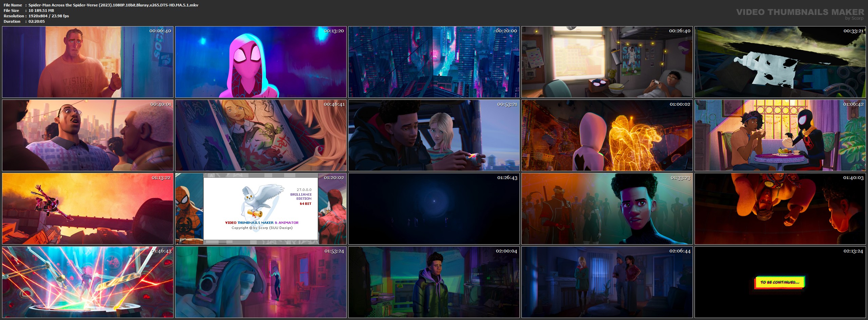Viewport: 868px width, 320px height.
Task: Click the glowing orange hologram frame at 01:00:02
Action: click(x=607, y=135)
